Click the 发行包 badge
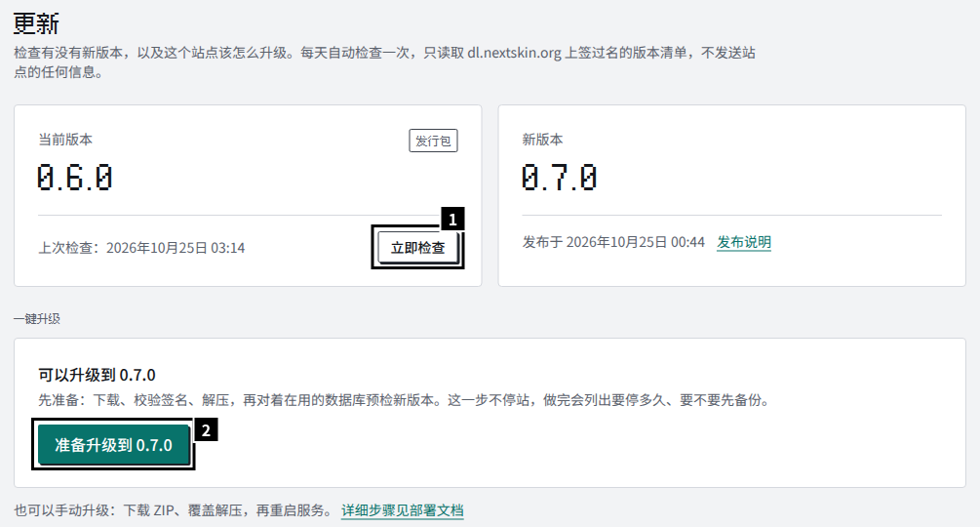This screenshot has width=980, height=527. point(433,141)
